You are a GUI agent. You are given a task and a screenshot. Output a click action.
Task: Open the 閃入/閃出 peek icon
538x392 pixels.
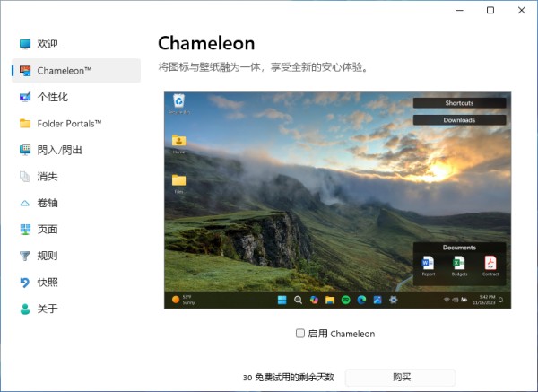tap(25, 150)
